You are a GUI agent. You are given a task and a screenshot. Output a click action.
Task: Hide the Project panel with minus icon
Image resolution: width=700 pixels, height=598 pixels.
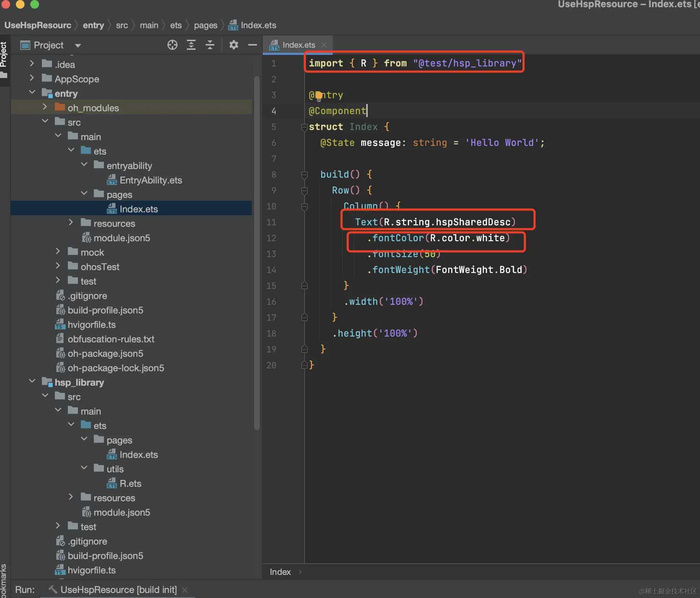click(x=253, y=45)
